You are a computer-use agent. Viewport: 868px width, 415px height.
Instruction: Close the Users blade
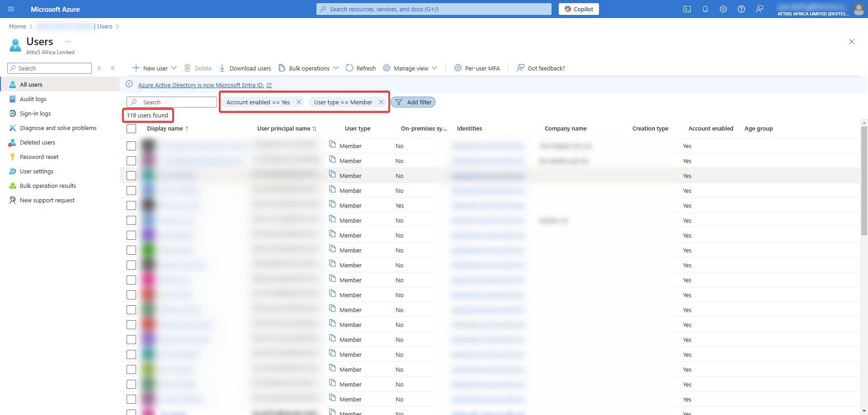click(x=852, y=42)
